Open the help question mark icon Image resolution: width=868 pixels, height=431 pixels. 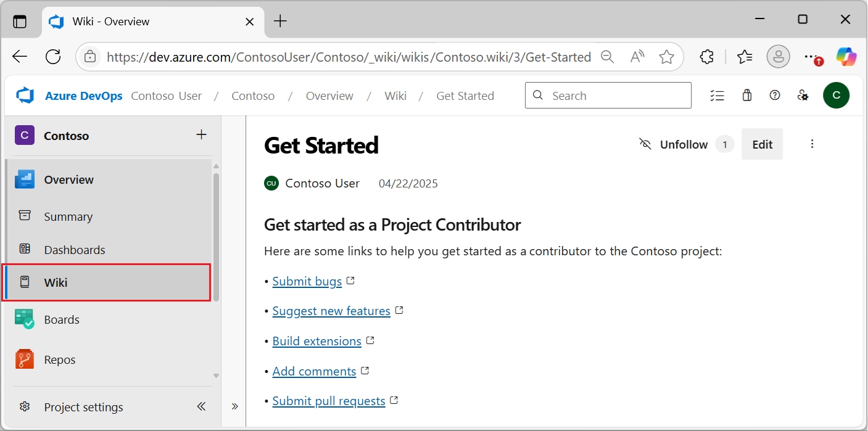click(x=775, y=96)
